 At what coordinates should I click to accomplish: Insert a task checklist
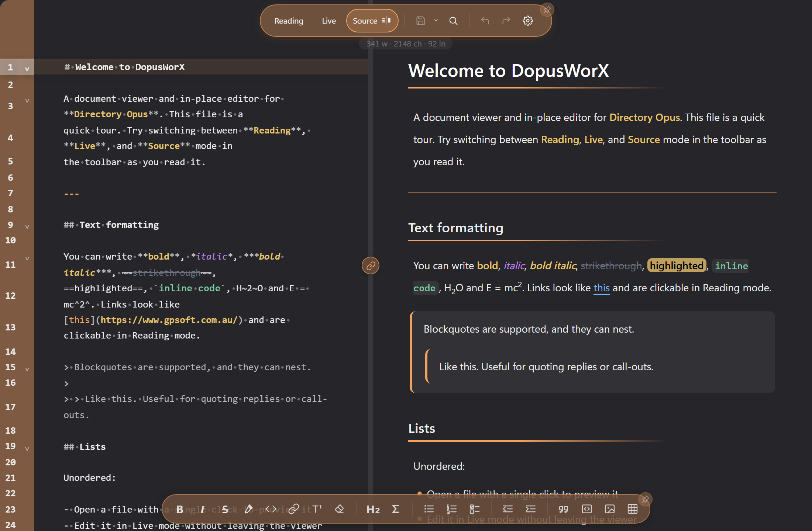[475, 509]
